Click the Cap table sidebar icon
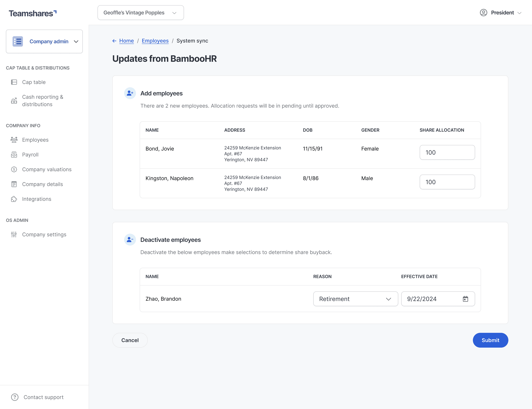This screenshot has width=532, height=409. [14, 82]
